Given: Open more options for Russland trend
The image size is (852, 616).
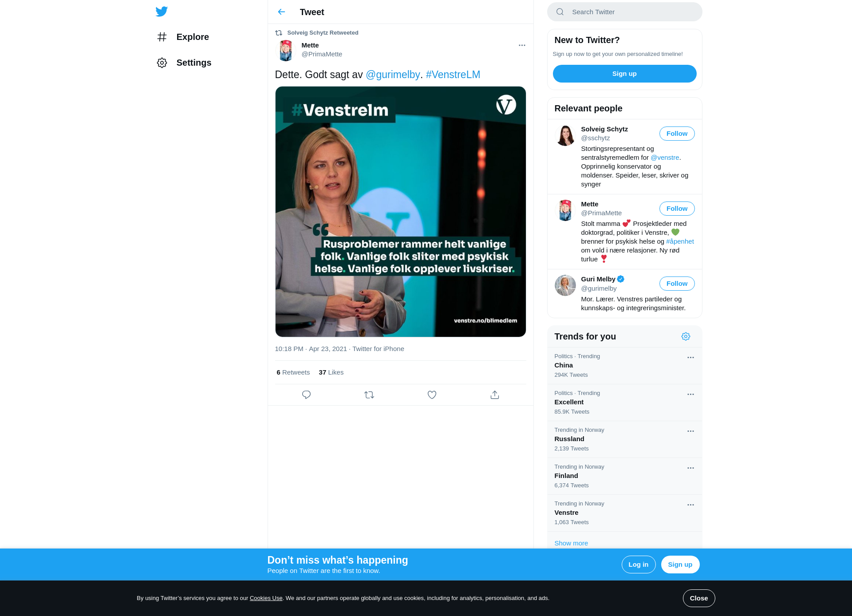Looking at the screenshot, I should pyautogui.click(x=690, y=431).
